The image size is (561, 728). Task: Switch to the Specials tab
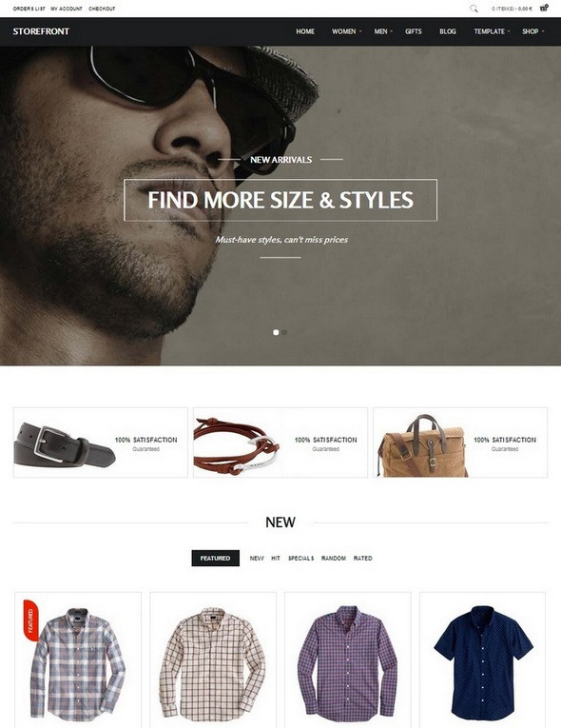(301, 558)
